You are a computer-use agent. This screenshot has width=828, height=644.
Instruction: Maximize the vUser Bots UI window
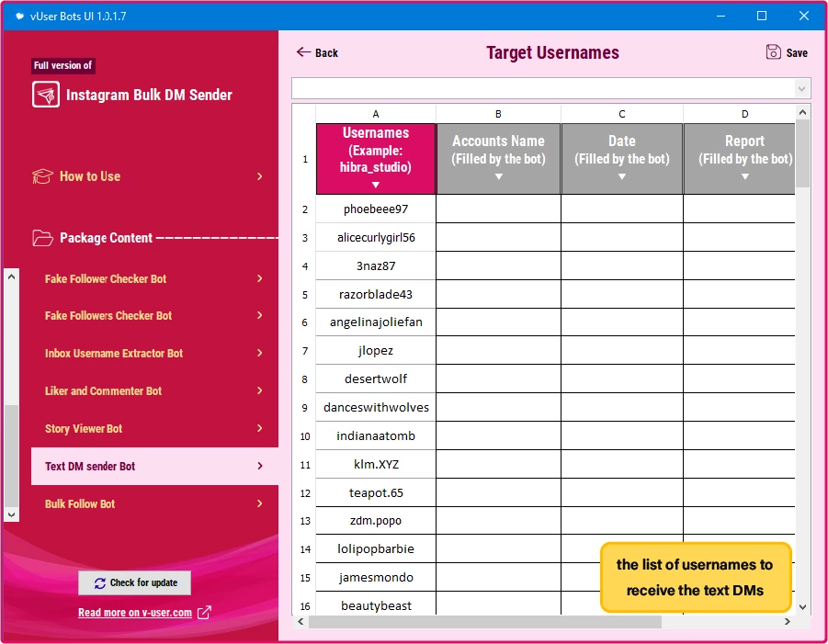(762, 16)
